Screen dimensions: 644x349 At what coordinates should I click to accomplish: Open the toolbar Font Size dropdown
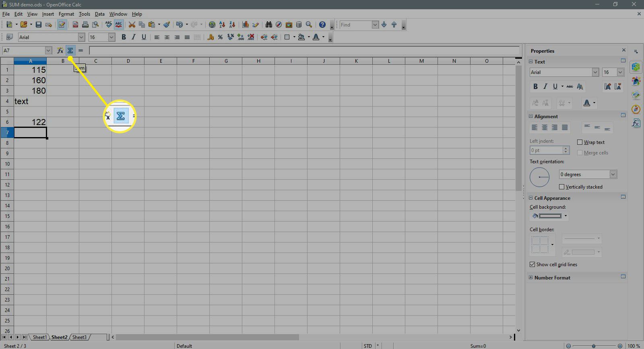112,37
